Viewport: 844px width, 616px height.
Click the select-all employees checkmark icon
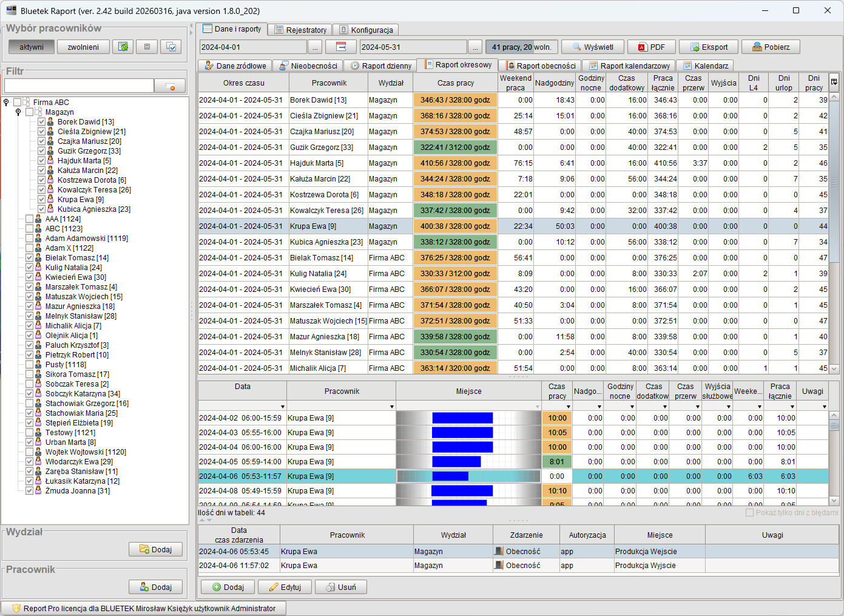tap(171, 47)
